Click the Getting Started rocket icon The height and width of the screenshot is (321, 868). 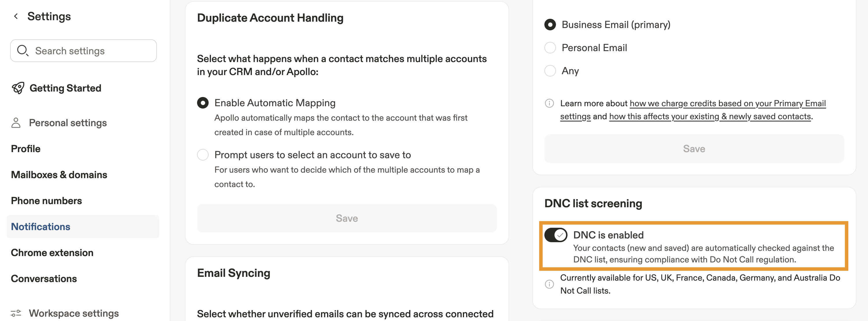(18, 88)
